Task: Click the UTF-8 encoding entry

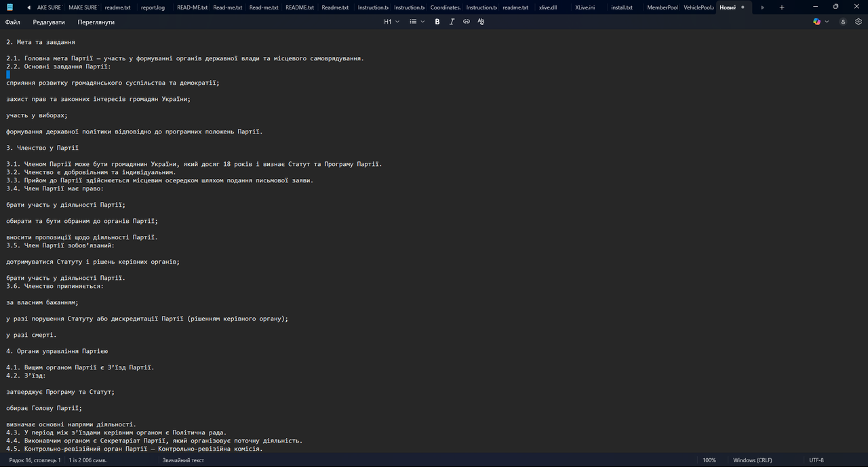Action: (x=816, y=460)
